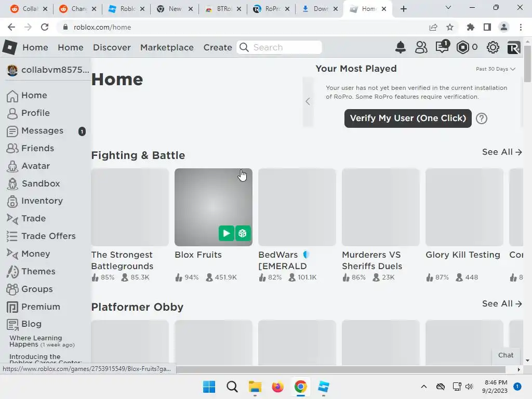Open Discover in top navigation
The height and width of the screenshot is (399, 532).
(x=112, y=47)
